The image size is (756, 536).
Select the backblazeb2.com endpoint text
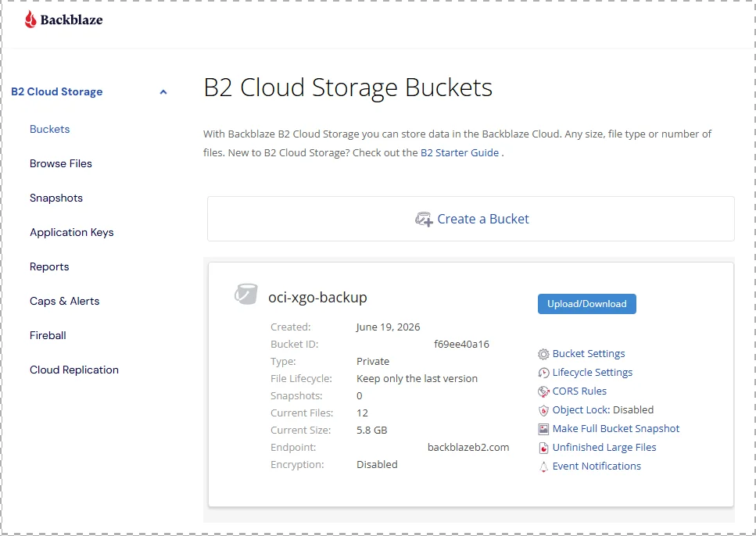468,447
